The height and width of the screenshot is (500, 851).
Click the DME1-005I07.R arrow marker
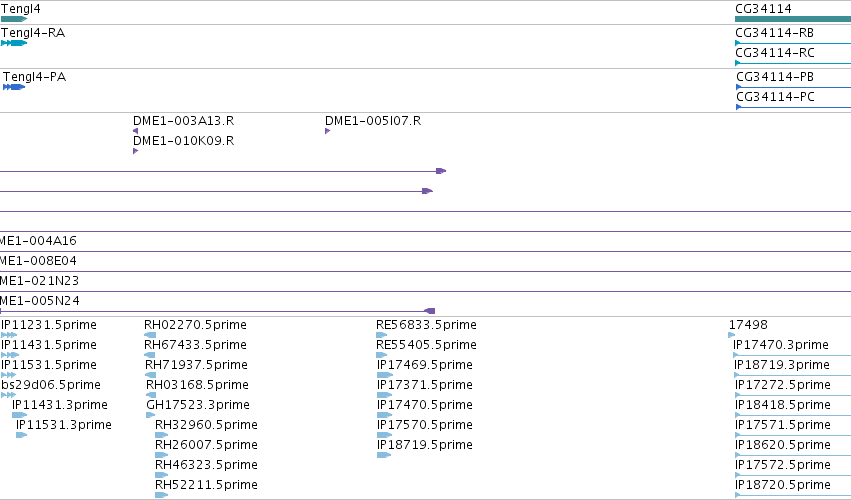pos(327,131)
